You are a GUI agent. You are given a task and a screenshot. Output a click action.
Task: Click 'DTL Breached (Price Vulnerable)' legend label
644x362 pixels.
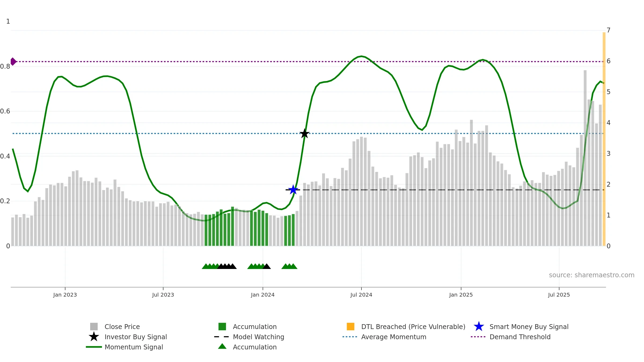pos(413,327)
